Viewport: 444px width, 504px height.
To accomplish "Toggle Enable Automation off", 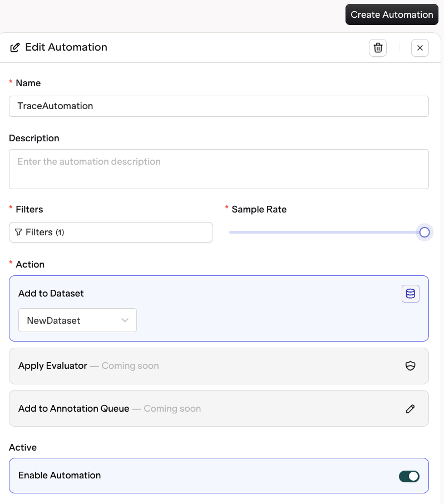I will 409,476.
